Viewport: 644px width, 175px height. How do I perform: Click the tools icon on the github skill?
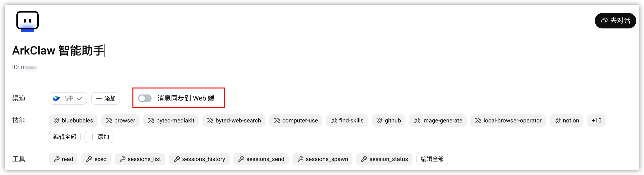pyautogui.click(x=379, y=121)
